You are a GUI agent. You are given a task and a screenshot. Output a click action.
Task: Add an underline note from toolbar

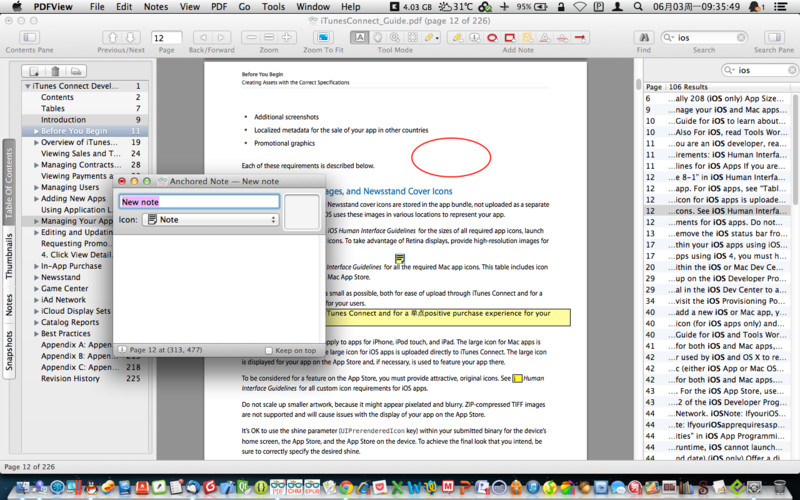(x=544, y=38)
